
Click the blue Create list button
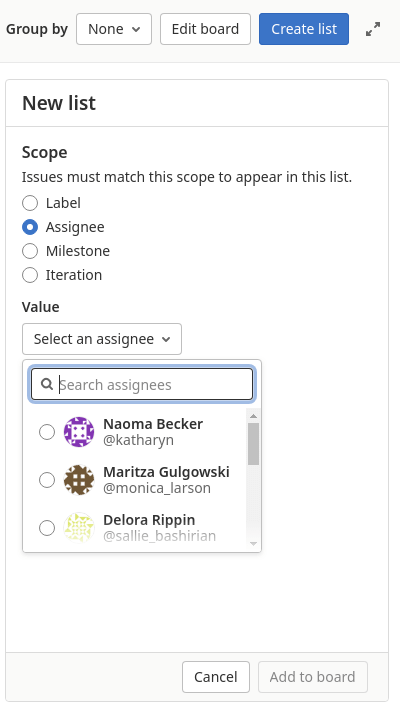click(304, 29)
